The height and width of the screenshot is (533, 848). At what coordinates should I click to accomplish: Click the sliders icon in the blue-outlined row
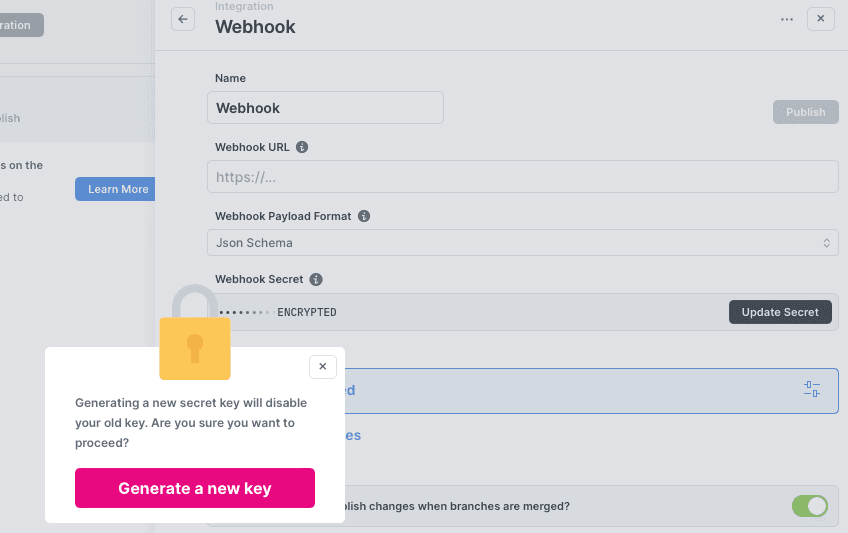coord(811,390)
